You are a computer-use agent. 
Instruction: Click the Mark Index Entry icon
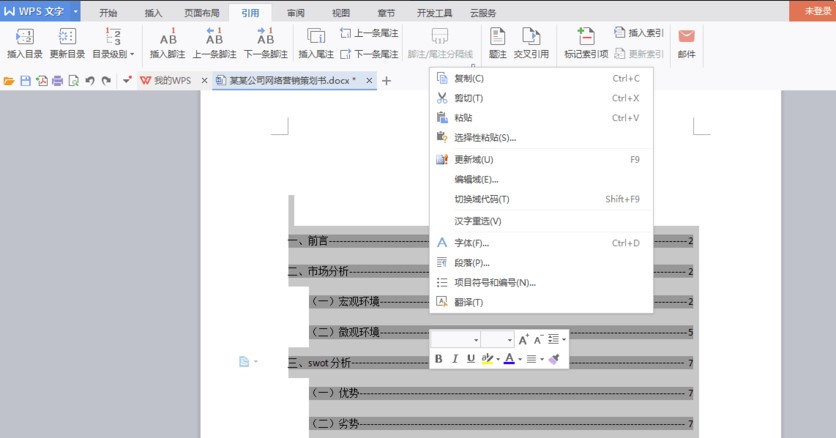click(x=585, y=37)
